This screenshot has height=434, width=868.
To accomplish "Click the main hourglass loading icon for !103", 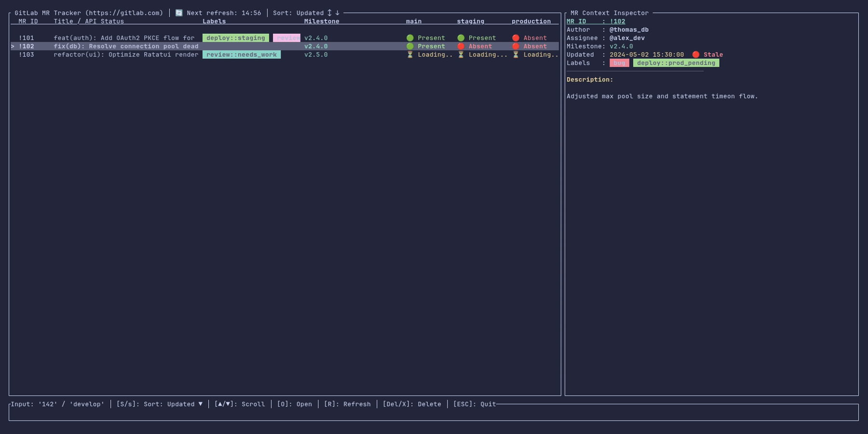I will coord(410,54).
